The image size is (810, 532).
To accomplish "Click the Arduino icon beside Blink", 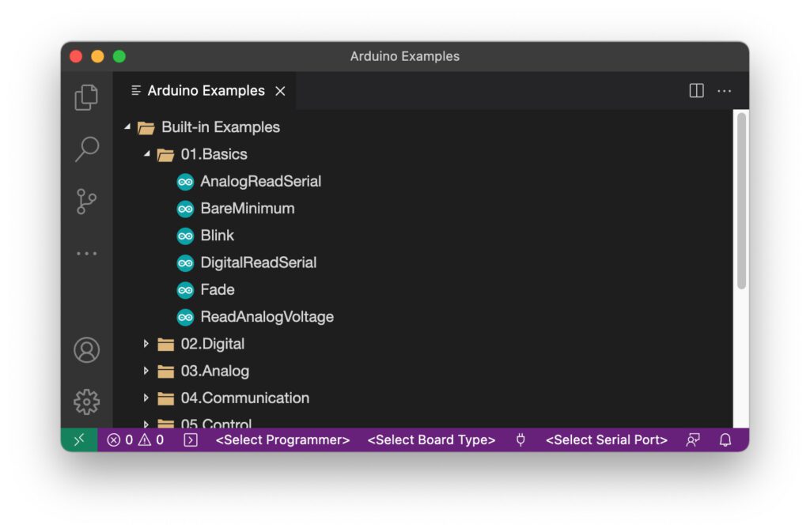I will point(185,236).
